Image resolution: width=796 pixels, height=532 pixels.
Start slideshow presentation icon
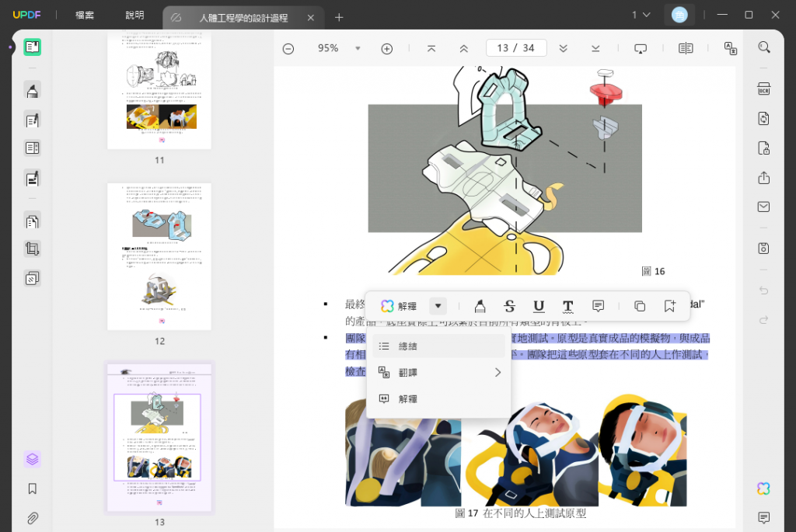641,49
